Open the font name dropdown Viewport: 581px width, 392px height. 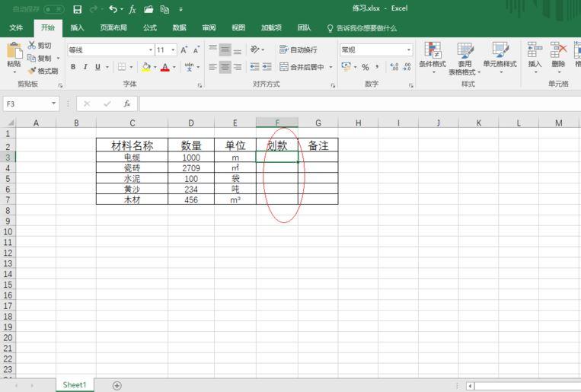coord(151,49)
